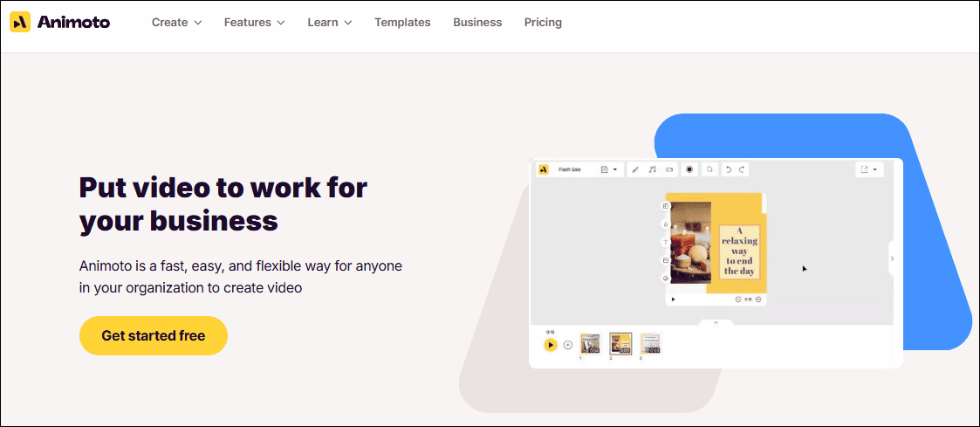Click the comment bubble icon in editor

point(709,169)
